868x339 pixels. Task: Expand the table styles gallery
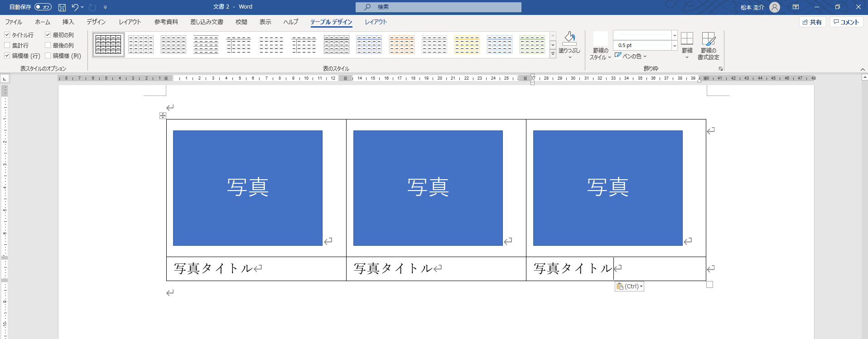(553, 54)
